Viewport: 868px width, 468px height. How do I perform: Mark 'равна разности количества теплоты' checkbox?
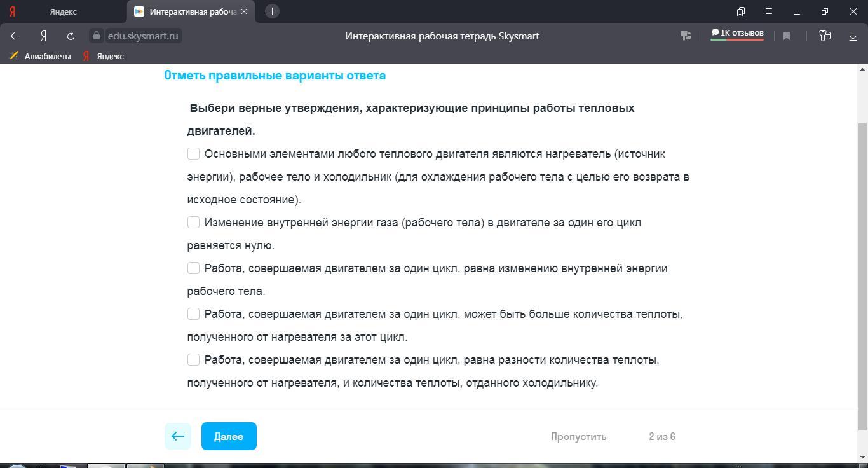pos(194,360)
